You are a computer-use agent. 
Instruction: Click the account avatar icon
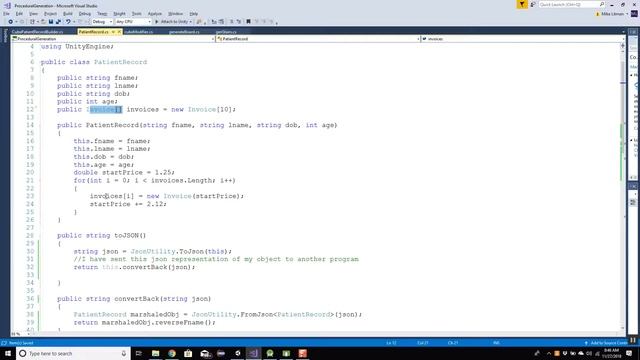point(634,14)
